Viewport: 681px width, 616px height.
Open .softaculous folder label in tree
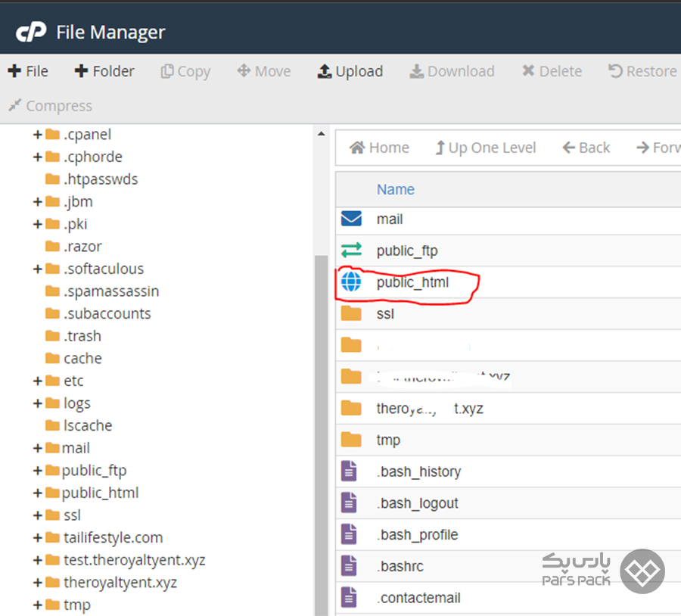pyautogui.click(x=104, y=269)
